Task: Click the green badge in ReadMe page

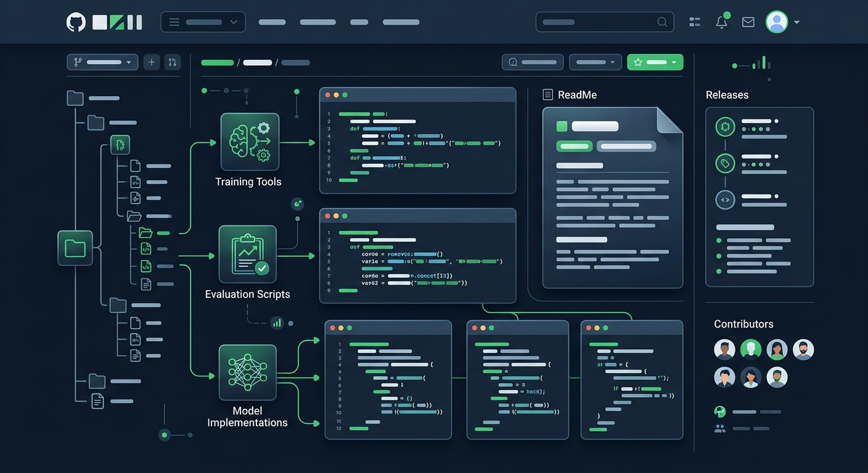Action: click(x=575, y=147)
